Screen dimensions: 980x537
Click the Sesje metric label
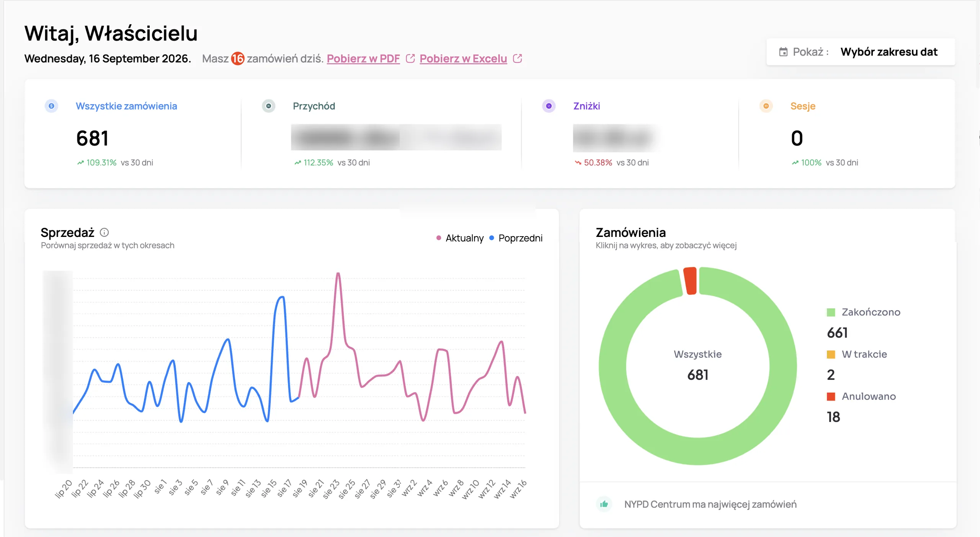(803, 106)
